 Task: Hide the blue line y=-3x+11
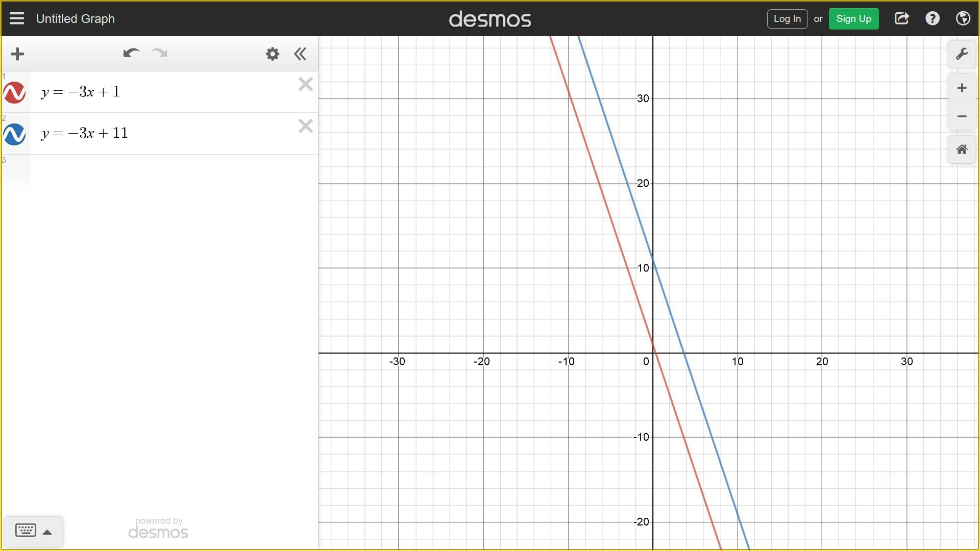(x=14, y=135)
